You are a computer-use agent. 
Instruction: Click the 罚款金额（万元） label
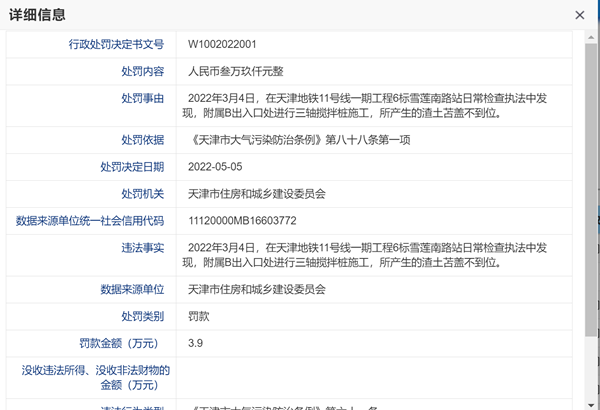click(119, 343)
